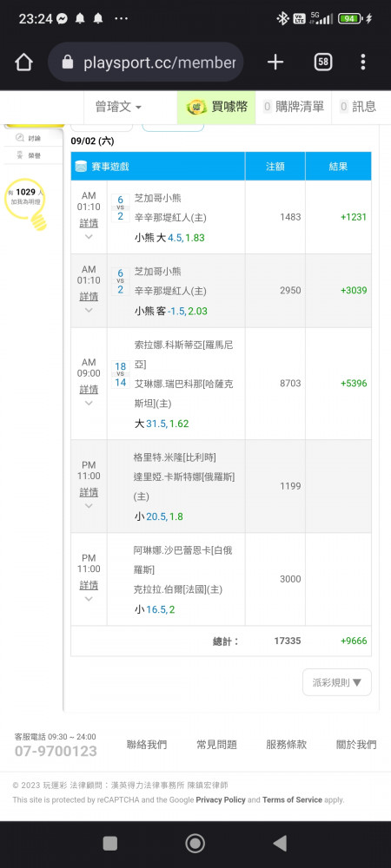Tap the Android back navigation button
391x868 pixels.
click(281, 843)
